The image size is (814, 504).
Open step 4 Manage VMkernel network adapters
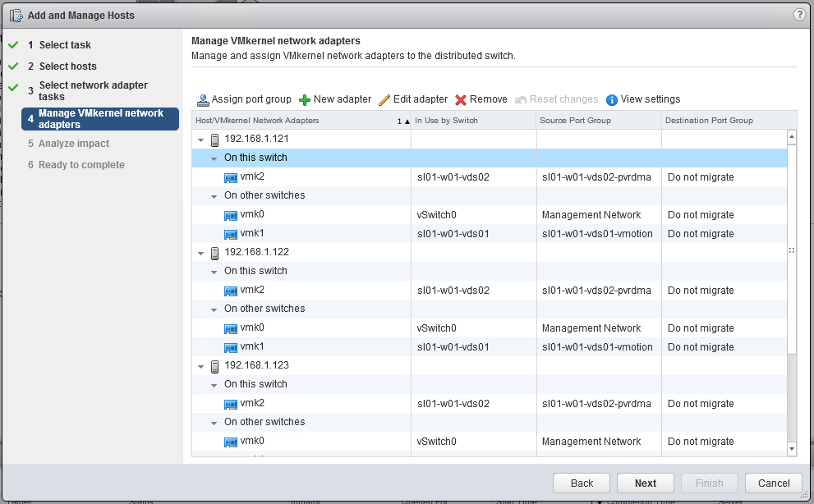point(100,119)
